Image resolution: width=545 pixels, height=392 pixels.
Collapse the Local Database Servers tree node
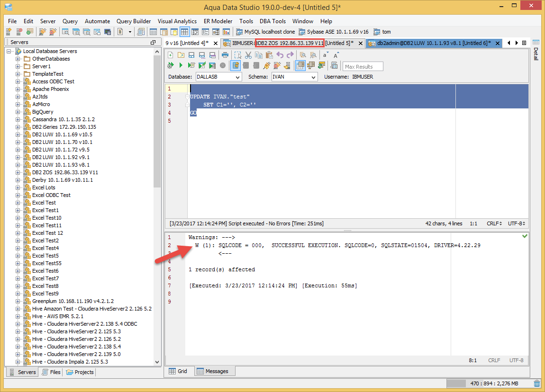tap(9, 52)
